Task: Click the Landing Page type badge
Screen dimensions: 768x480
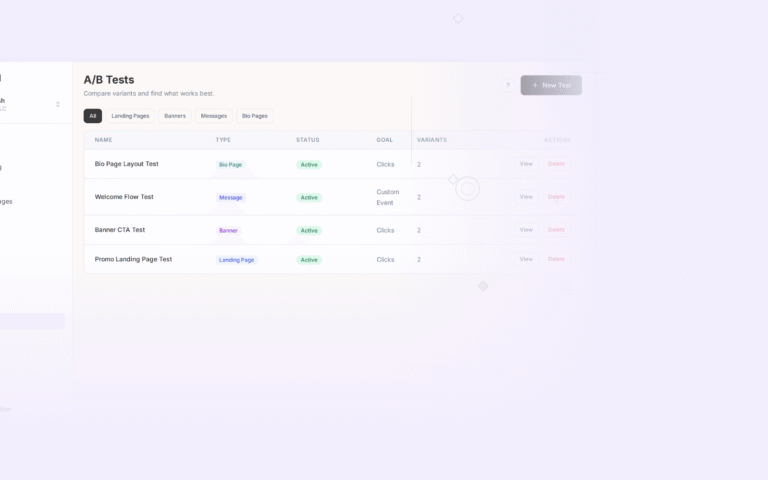Action: 237,260
